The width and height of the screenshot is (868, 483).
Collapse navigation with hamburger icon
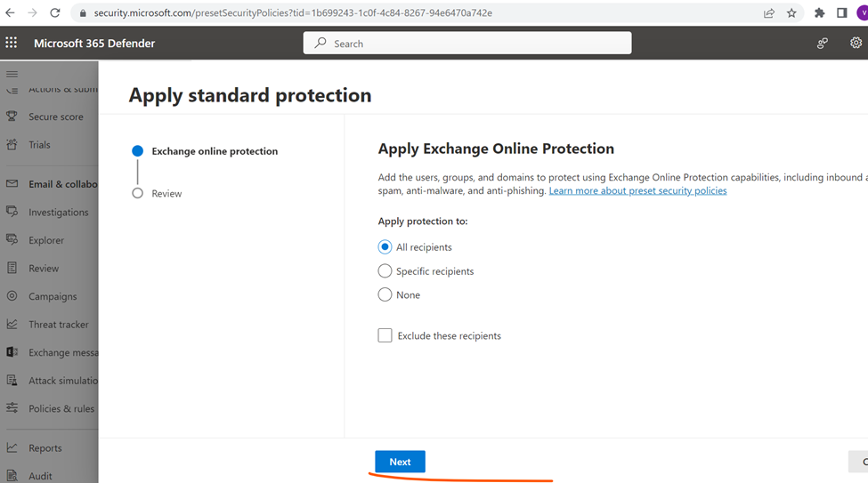click(12, 74)
